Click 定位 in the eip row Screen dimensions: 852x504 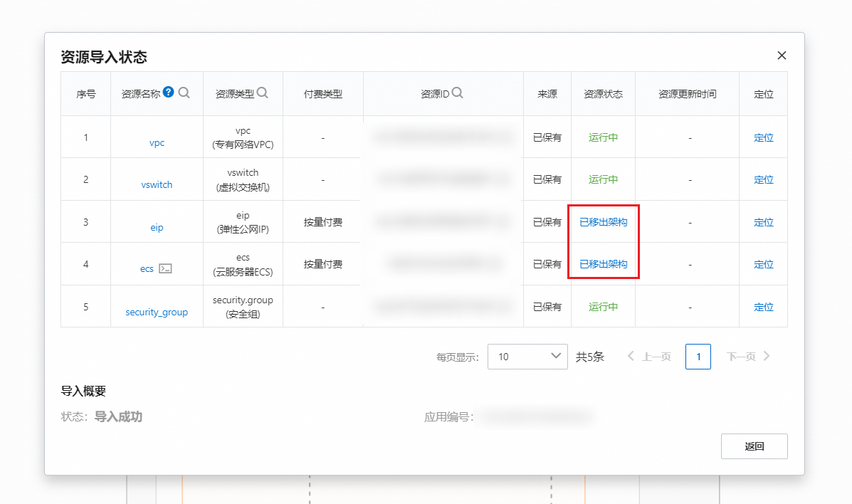pos(764,222)
